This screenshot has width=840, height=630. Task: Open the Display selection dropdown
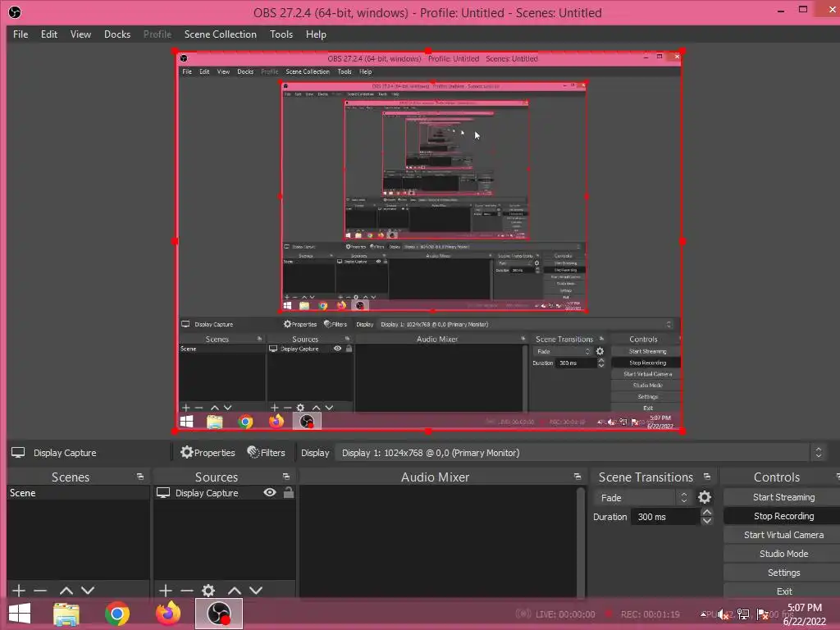(x=581, y=453)
